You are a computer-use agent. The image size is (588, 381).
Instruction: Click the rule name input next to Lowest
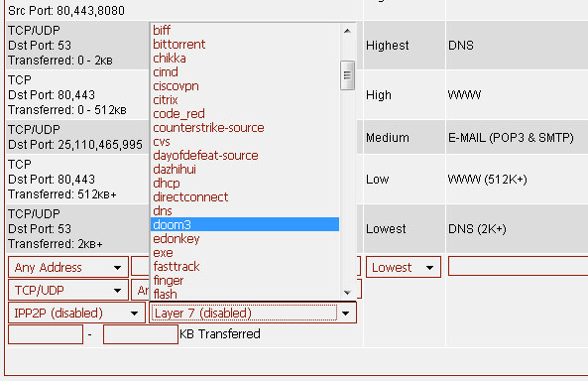(x=518, y=266)
